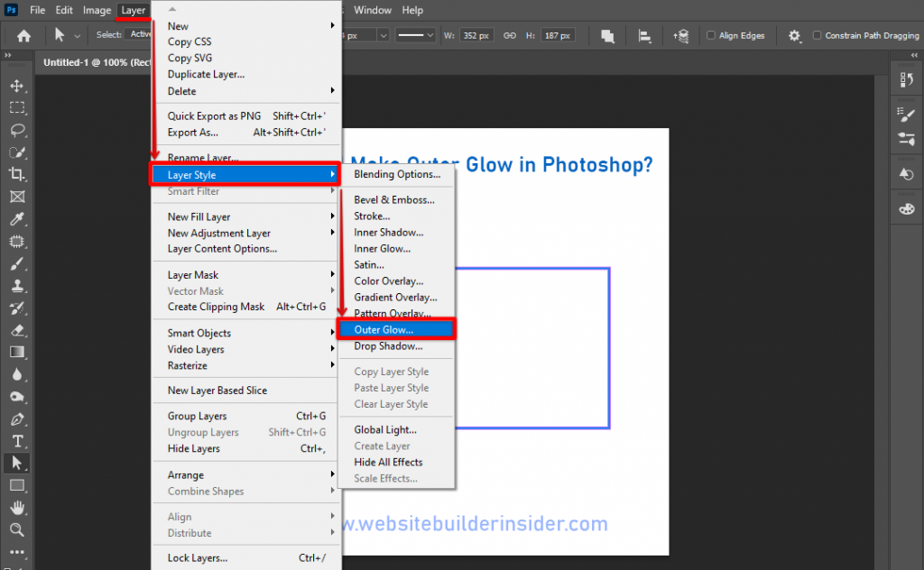Screen dimensions: 924x570
Task: Edit the W width value field
Action: 476,35
